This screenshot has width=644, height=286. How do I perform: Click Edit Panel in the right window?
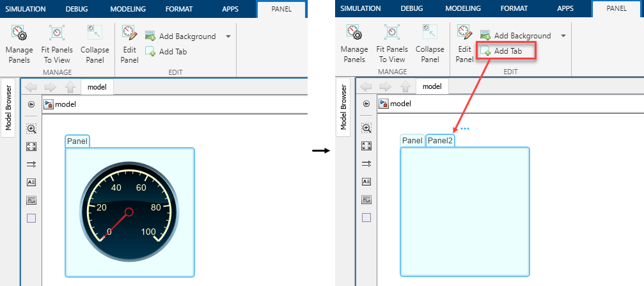tap(464, 44)
